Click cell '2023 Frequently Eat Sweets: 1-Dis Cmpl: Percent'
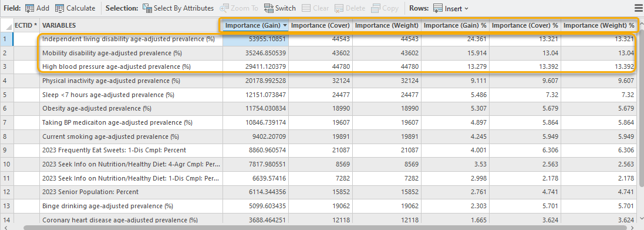The image size is (644, 230). [131, 151]
